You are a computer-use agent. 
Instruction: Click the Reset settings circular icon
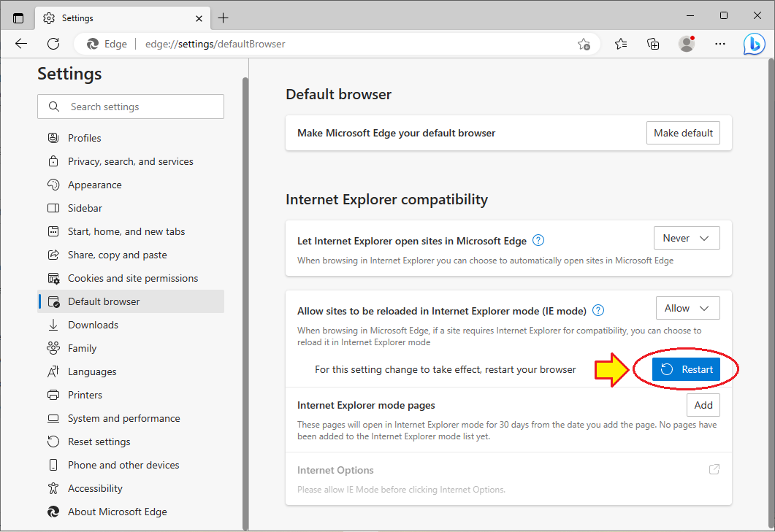coord(53,442)
